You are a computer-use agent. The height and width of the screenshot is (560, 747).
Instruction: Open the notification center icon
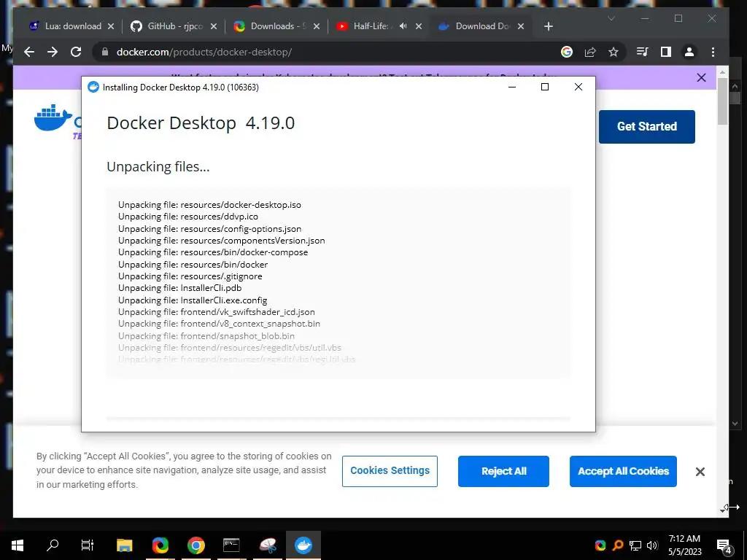(724, 545)
